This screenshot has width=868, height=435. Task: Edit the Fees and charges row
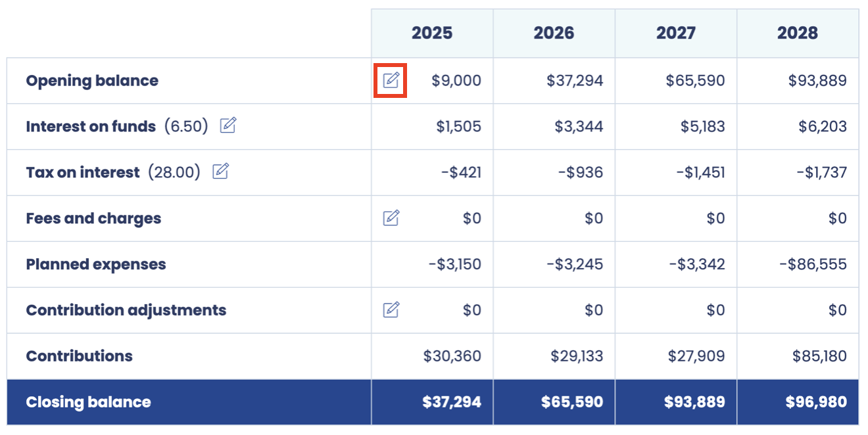pos(391,217)
